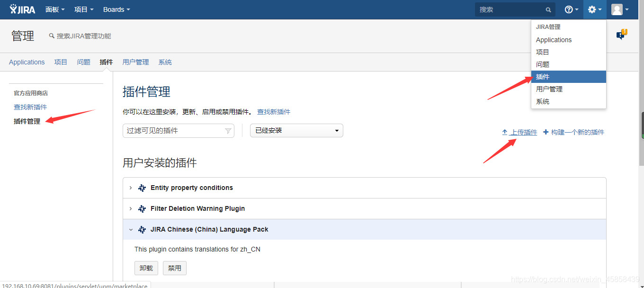Click the Entity property conditions plugin icon

click(142, 188)
